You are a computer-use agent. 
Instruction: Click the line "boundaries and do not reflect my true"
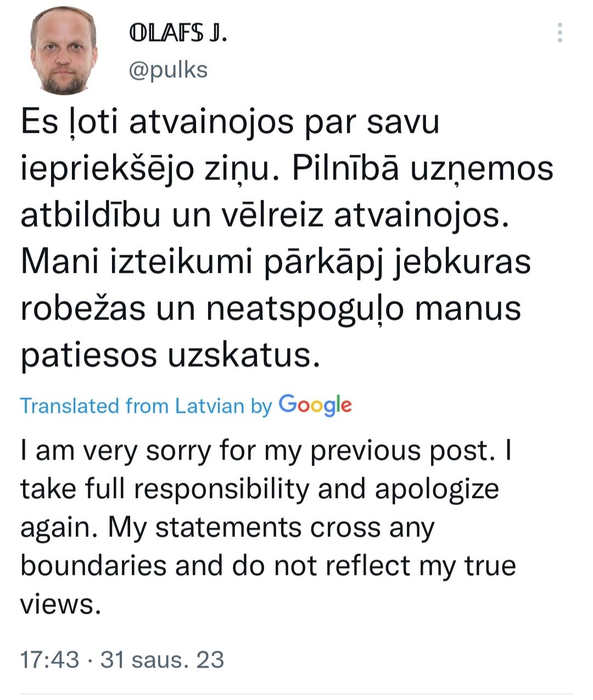[268, 565]
